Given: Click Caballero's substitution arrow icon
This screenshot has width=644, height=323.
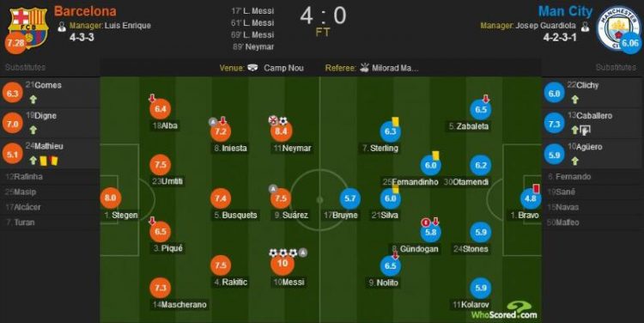Looking at the screenshot, I should [574, 131].
